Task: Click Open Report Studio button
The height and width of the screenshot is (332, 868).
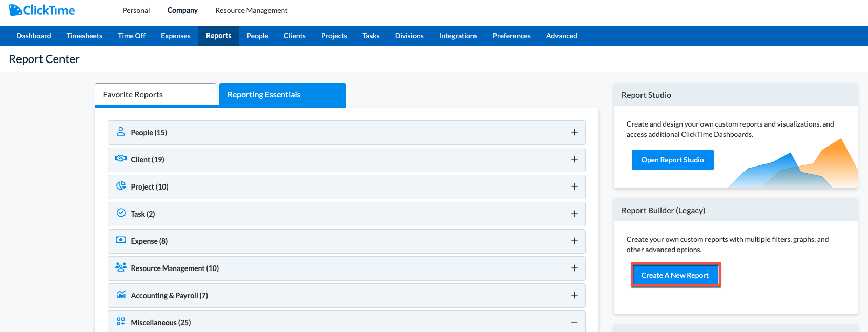Action: 672,160
